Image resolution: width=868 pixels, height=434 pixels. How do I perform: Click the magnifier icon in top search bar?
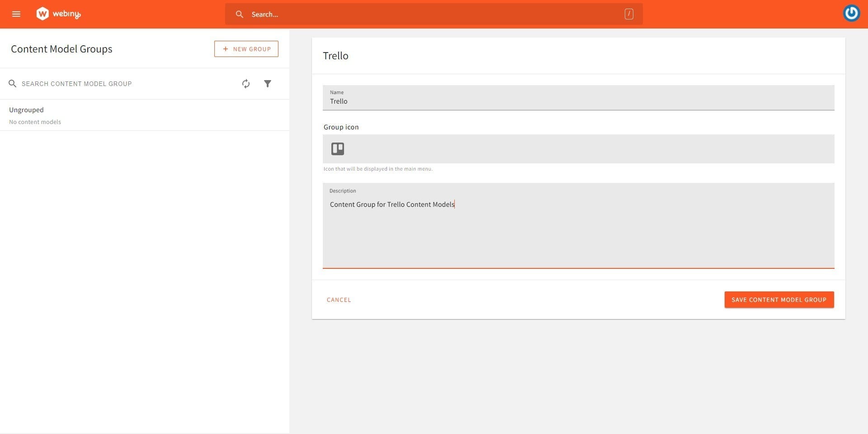click(240, 14)
